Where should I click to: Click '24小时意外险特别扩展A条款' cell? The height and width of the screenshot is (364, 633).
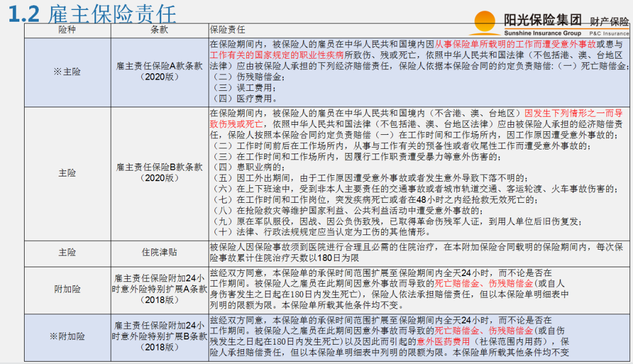pos(159,289)
